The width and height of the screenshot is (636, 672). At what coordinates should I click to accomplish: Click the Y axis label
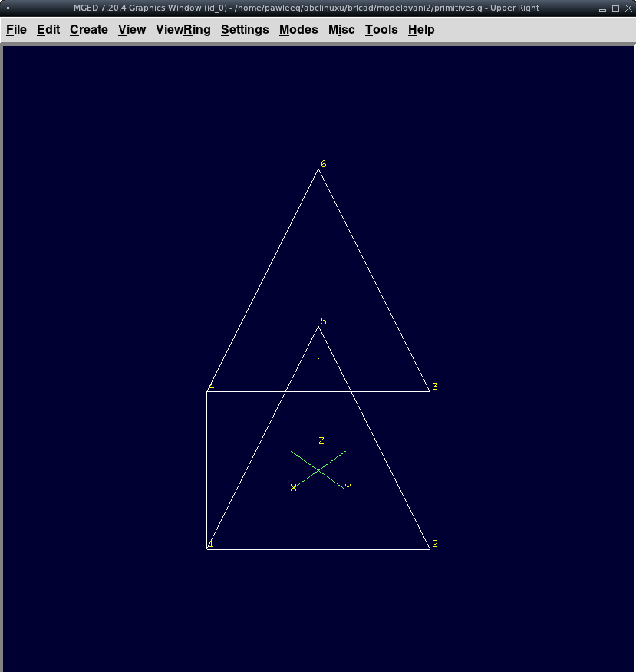point(348,487)
